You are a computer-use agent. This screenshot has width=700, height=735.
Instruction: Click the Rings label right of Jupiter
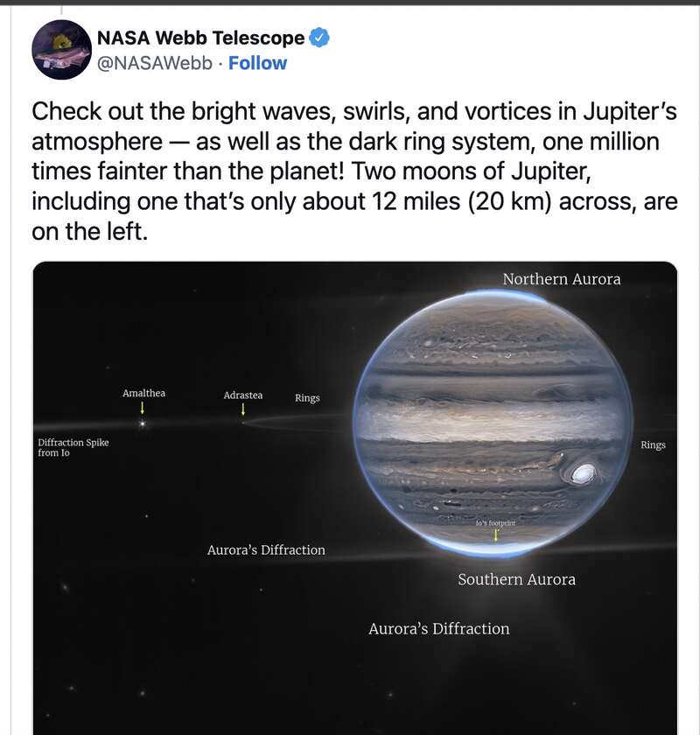653,444
